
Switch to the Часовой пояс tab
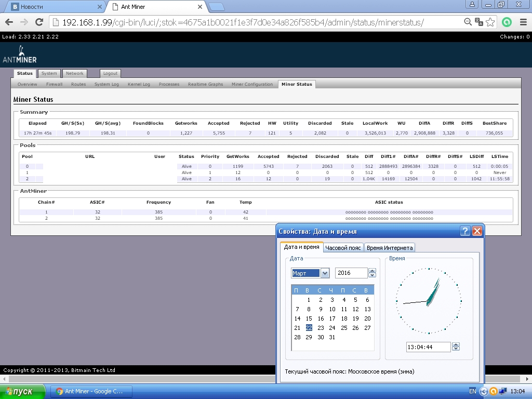coord(343,248)
